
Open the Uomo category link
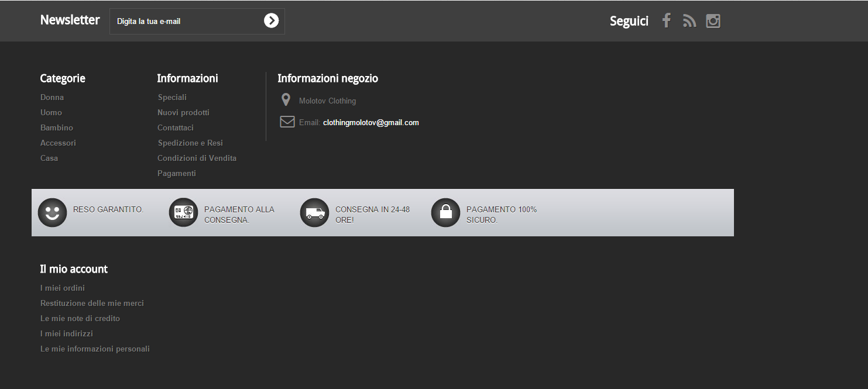(x=51, y=112)
